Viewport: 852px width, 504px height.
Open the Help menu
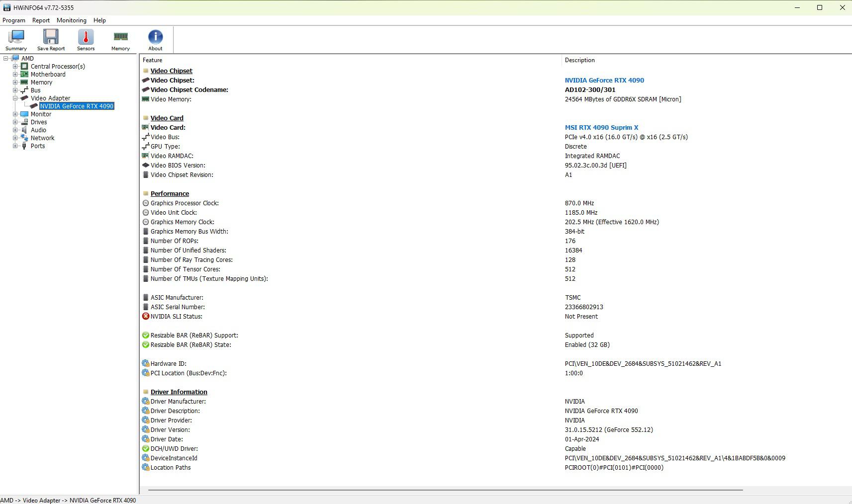(99, 20)
